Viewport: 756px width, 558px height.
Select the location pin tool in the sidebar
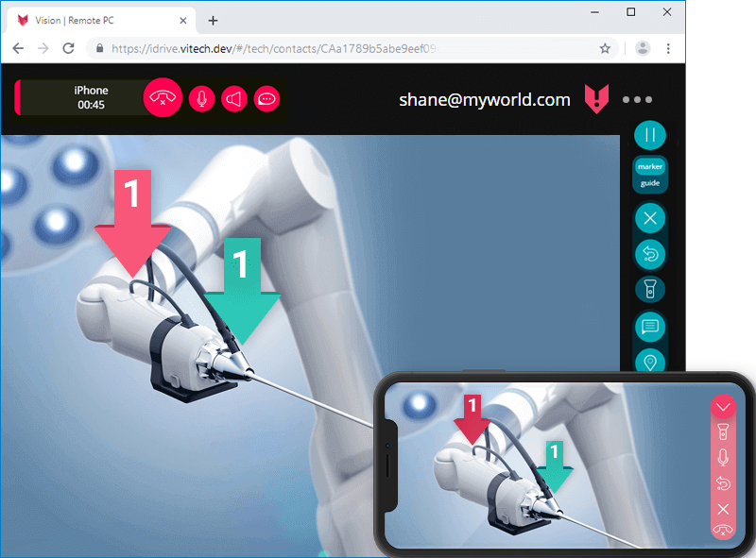[650, 362]
